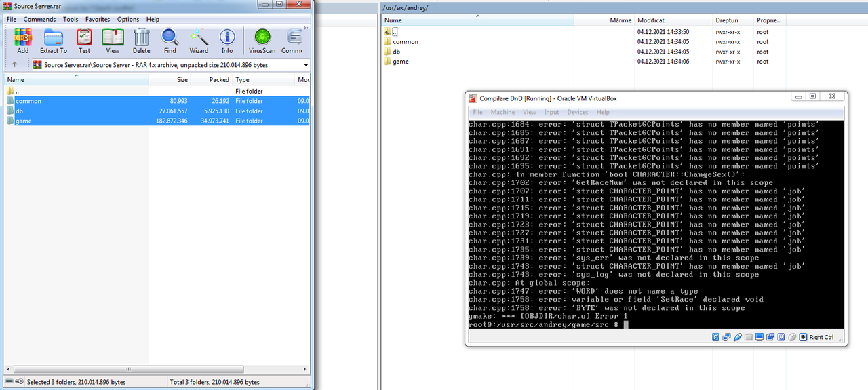Sort remote panel by Mărime column
This screenshot has width=868, height=390.
click(x=604, y=20)
